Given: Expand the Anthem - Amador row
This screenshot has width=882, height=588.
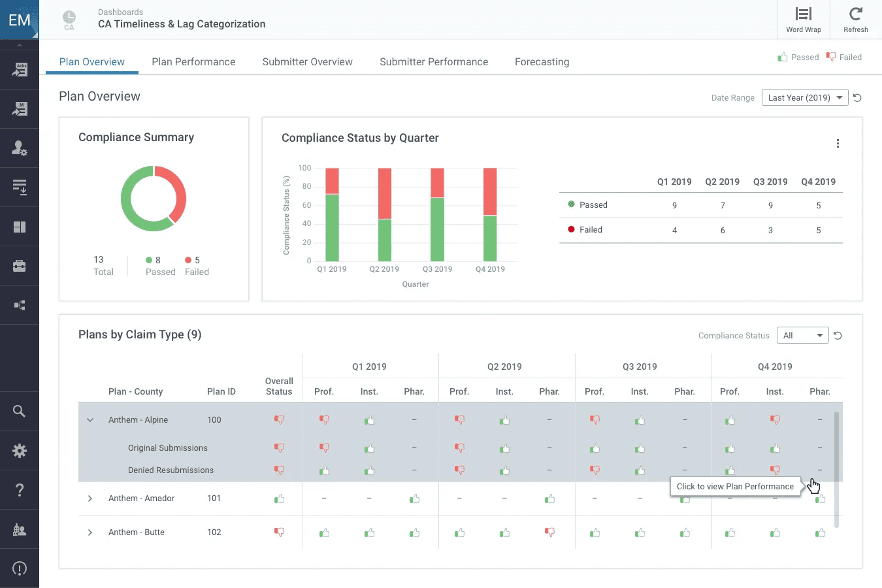Looking at the screenshot, I should [90, 498].
